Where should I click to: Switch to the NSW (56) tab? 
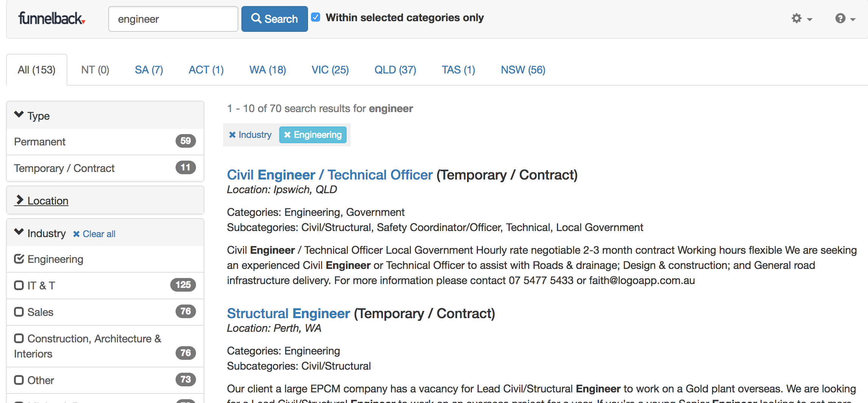click(523, 70)
